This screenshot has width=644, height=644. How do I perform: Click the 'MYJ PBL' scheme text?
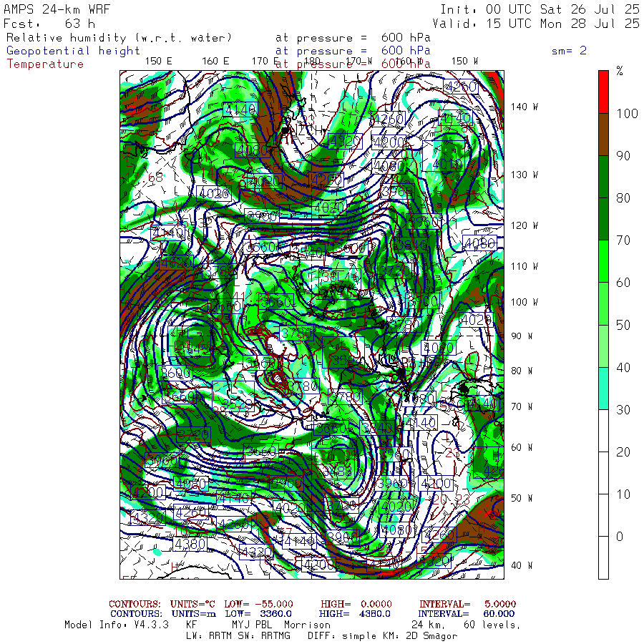coord(250,625)
